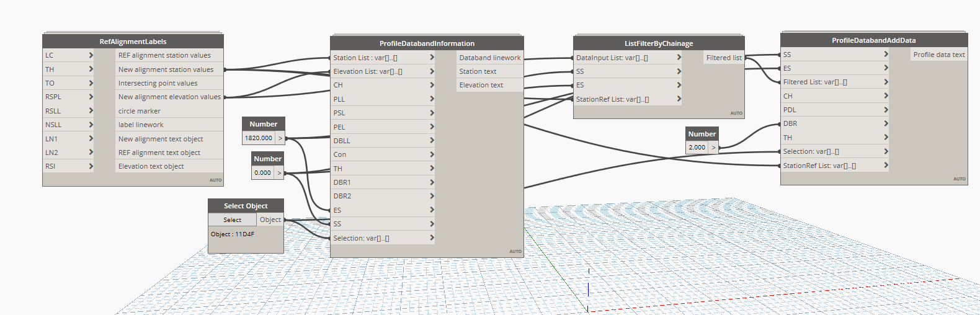Screen dimensions: 980x315
Task: Click the DBR1 input port
Action: 383,182
